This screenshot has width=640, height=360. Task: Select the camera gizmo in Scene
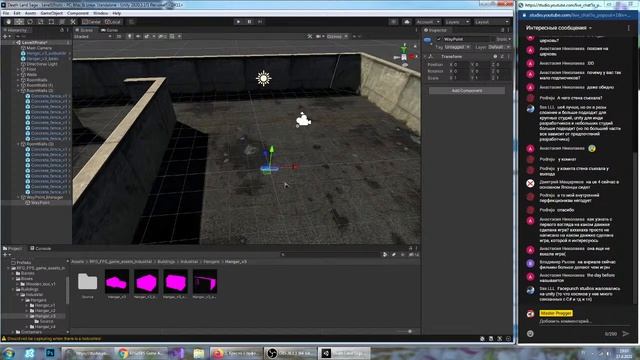[x=303, y=120]
